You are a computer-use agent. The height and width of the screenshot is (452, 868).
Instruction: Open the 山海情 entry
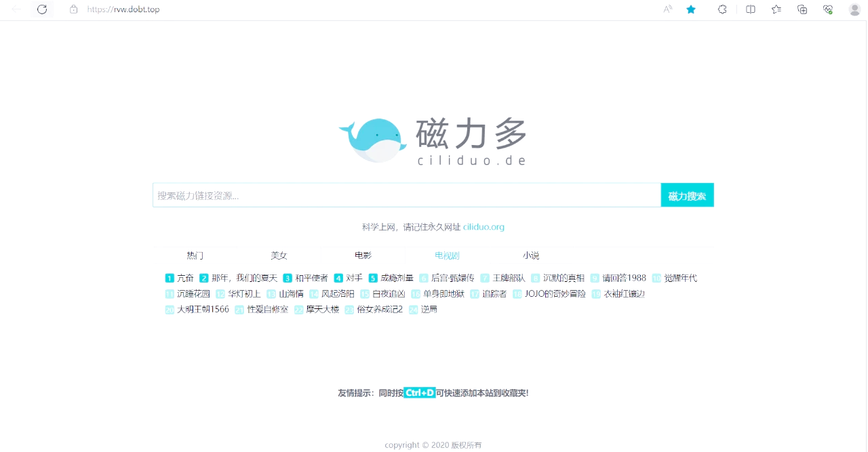[291, 294]
